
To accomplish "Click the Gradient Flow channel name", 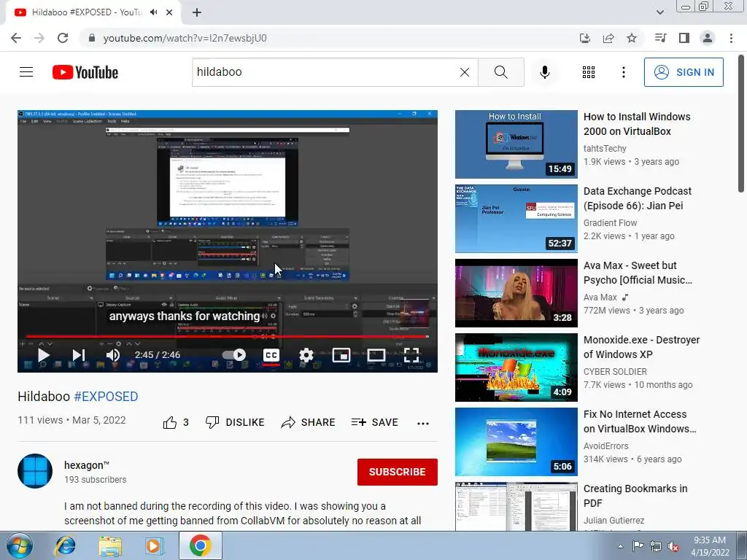I will 610,222.
